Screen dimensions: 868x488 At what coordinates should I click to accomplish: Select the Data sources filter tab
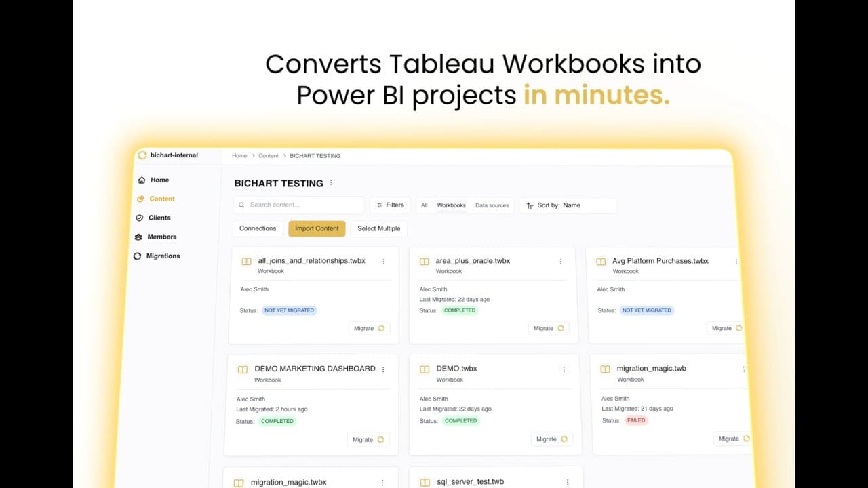click(x=492, y=205)
